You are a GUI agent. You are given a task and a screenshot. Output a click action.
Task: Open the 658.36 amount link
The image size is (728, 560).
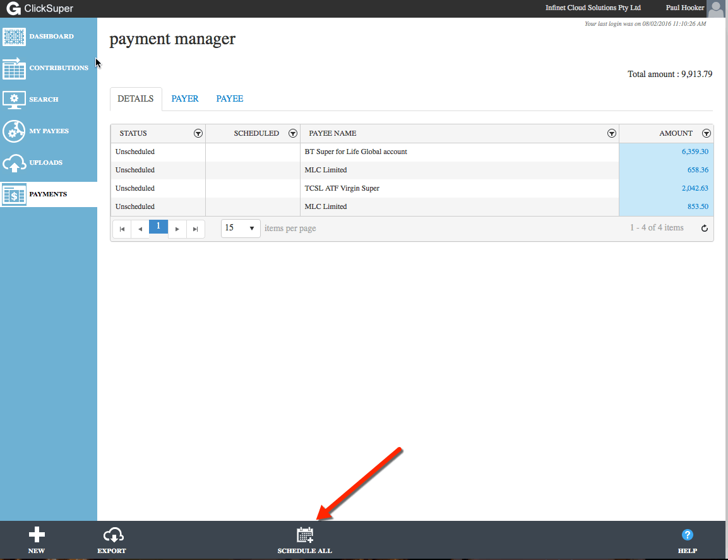pos(698,170)
